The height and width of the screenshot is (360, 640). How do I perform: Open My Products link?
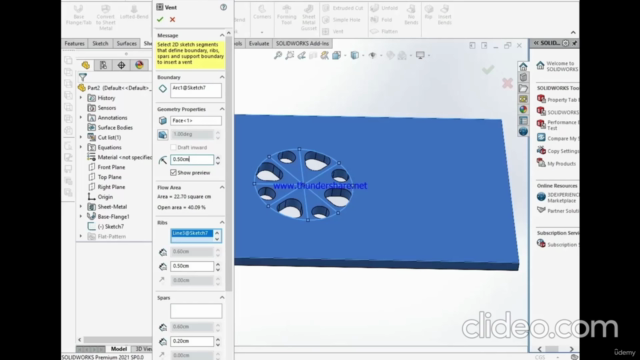pyautogui.click(x=556, y=164)
